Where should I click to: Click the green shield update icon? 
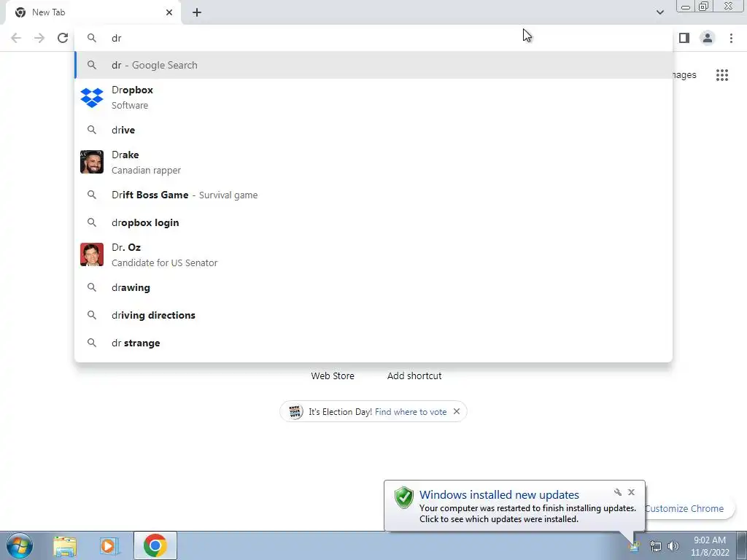[404, 497]
